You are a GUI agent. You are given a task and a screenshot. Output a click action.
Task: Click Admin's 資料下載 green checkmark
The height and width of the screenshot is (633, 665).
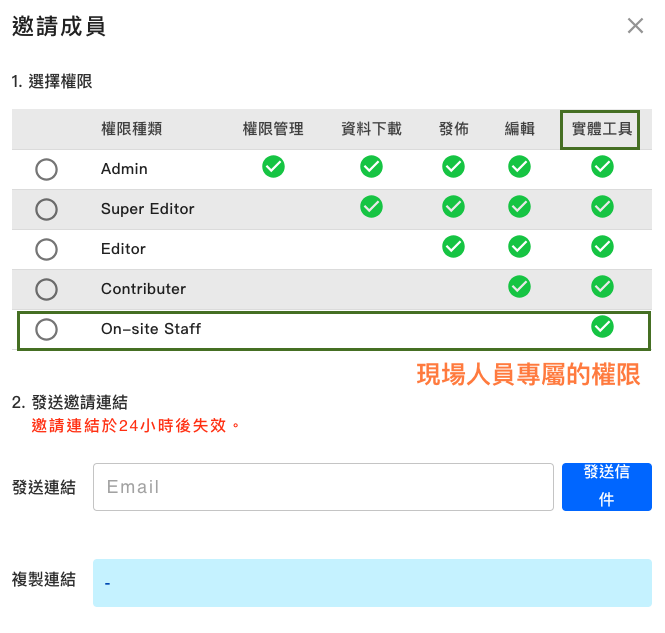[x=372, y=167]
